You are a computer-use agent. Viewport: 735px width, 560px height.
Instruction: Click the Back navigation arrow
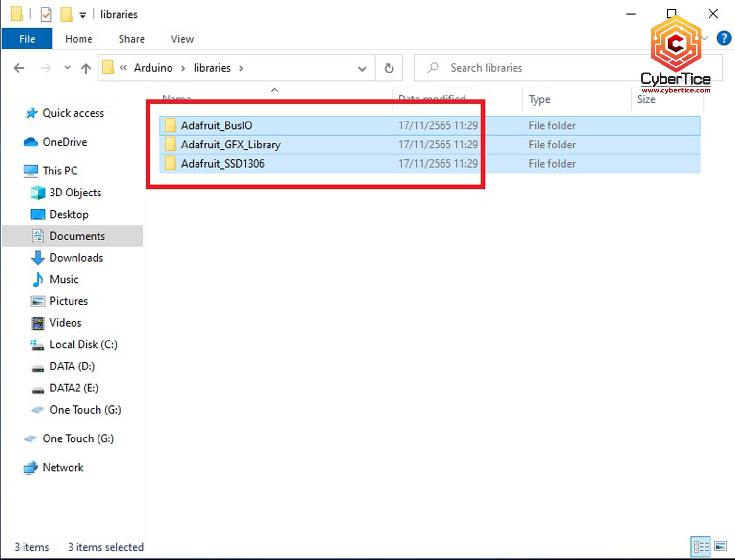[x=19, y=68]
